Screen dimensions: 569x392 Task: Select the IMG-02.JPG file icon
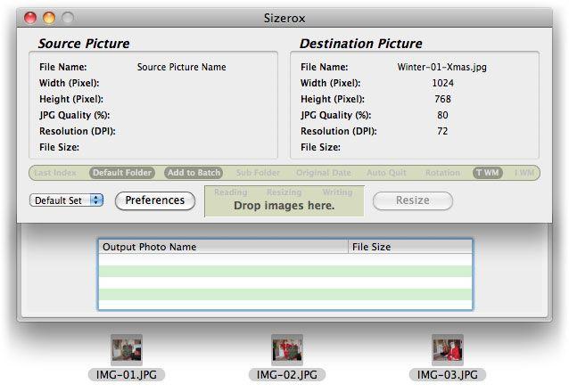click(286, 348)
